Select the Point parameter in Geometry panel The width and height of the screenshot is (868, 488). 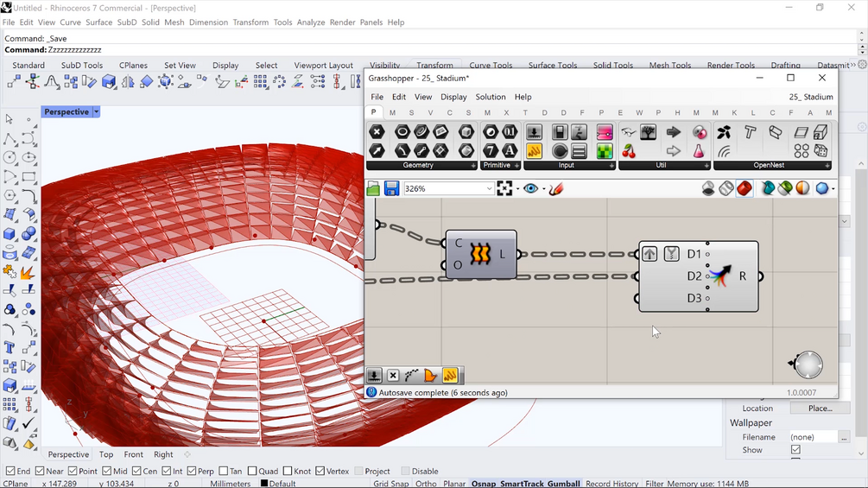point(377,131)
